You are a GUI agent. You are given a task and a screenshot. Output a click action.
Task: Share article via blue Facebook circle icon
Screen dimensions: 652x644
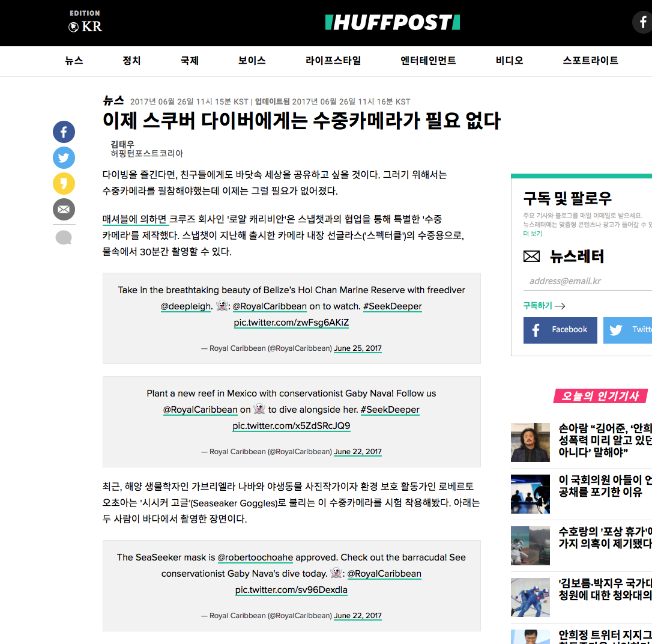tap(64, 132)
